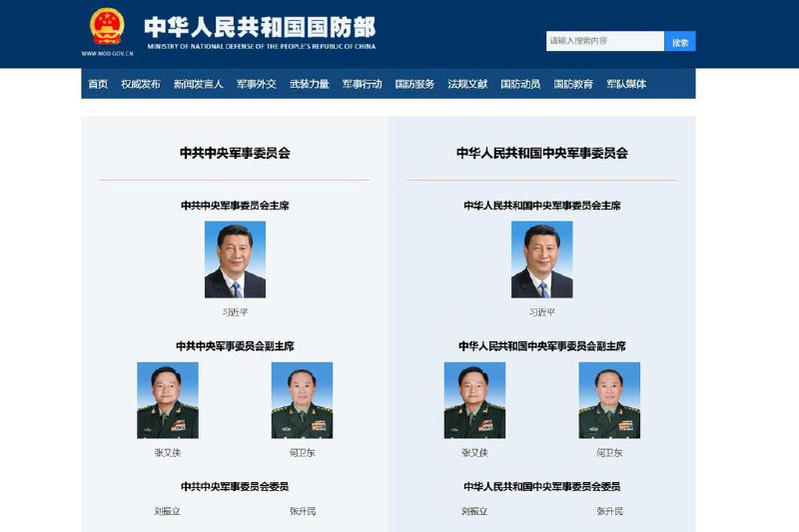
Task: Select the 军事行动 navigation item
Action: pos(362,84)
